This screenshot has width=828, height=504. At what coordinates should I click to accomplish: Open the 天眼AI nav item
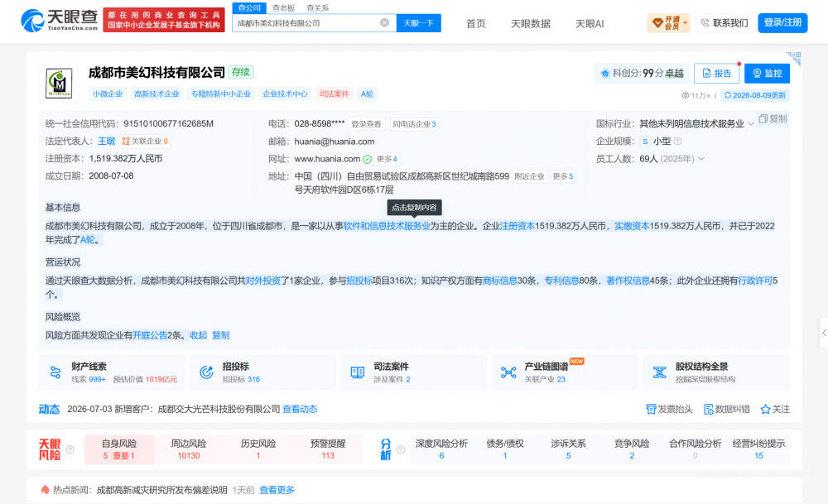(x=590, y=23)
